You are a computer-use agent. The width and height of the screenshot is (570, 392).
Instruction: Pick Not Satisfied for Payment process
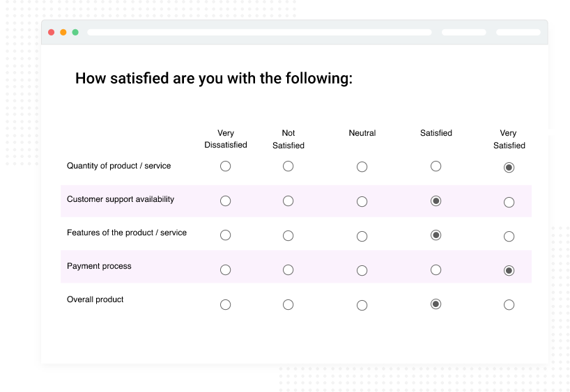[x=288, y=270]
